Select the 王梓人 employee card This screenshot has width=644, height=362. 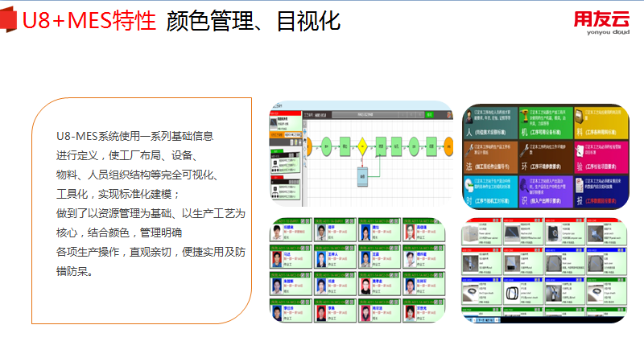(x=335, y=257)
